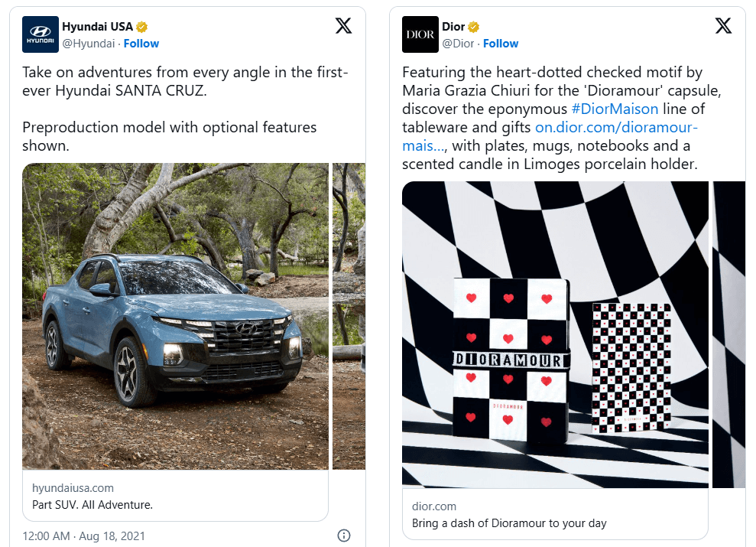Click the Dior logo profile avatar

coord(420,34)
